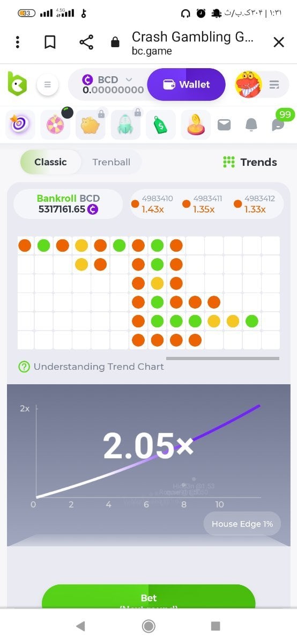Open the locked rocket icon
The image size is (297, 644).
tap(125, 125)
